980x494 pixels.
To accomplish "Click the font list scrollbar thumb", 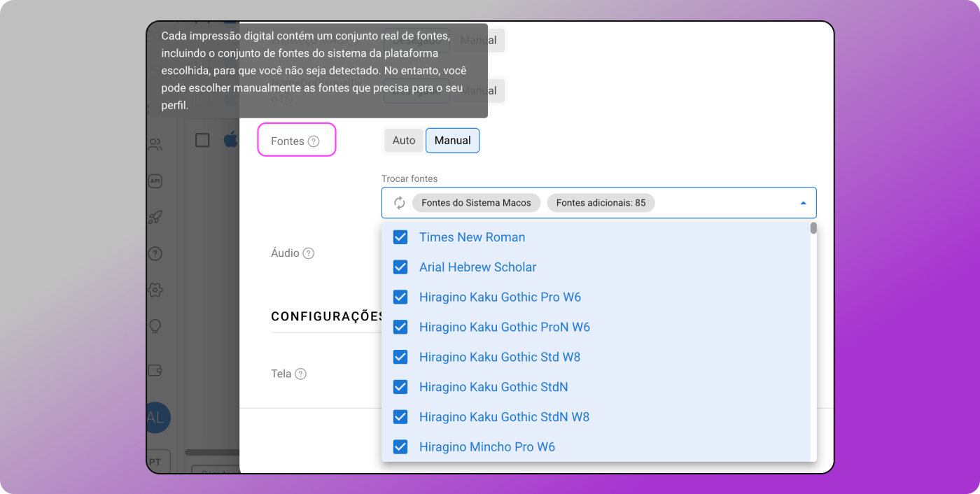I will 813,228.
